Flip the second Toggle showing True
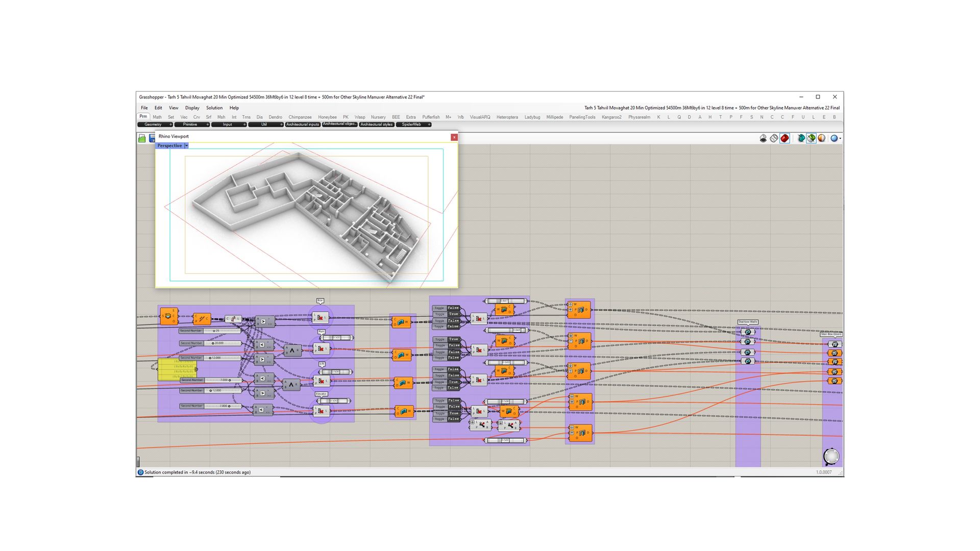 tap(453, 339)
